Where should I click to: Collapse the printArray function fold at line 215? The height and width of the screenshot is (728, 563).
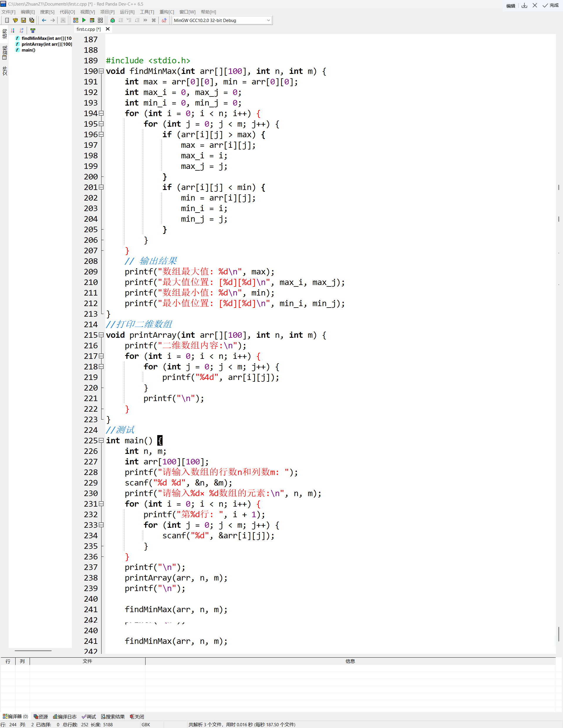click(101, 335)
